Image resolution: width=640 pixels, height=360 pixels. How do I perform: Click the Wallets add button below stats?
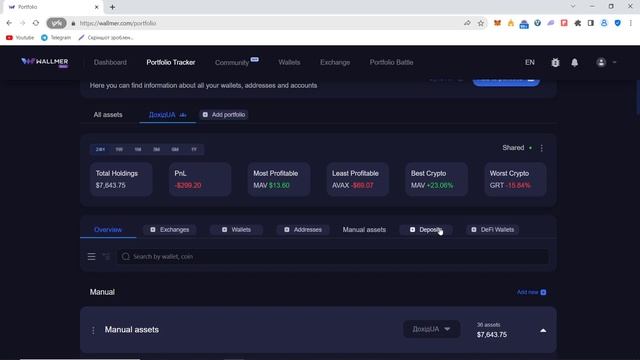pyautogui.click(x=236, y=230)
